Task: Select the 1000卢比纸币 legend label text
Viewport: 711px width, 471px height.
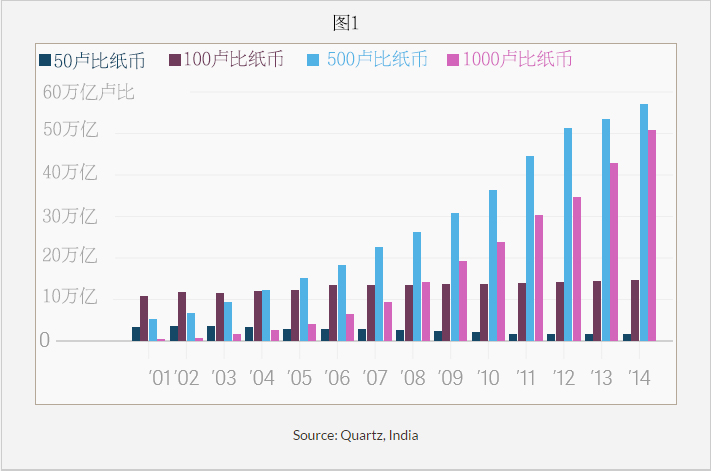Action: (520, 60)
